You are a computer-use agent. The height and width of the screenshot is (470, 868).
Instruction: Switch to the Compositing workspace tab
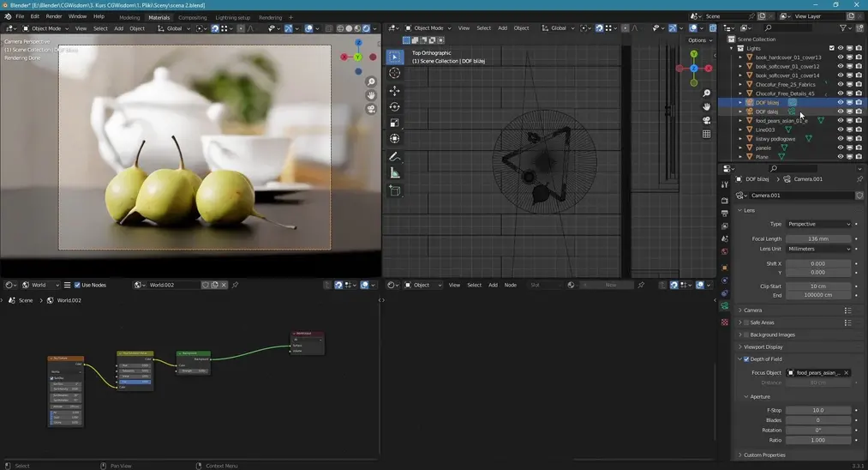tap(192, 17)
